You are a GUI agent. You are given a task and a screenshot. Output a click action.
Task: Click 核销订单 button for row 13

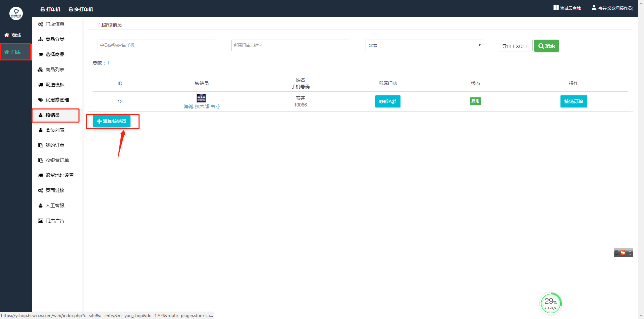coord(574,101)
